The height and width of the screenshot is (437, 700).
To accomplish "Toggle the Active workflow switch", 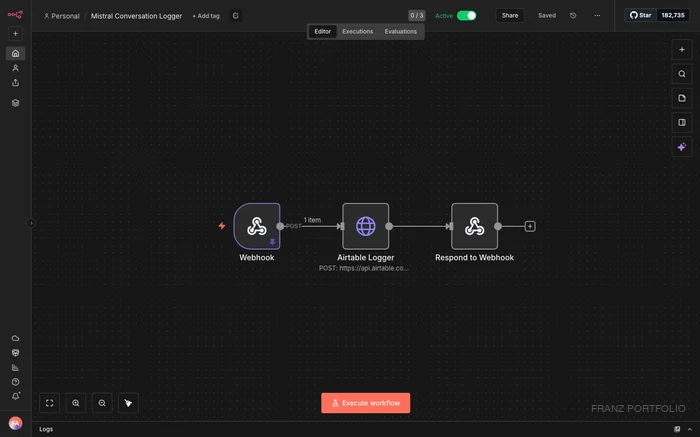I will point(467,16).
